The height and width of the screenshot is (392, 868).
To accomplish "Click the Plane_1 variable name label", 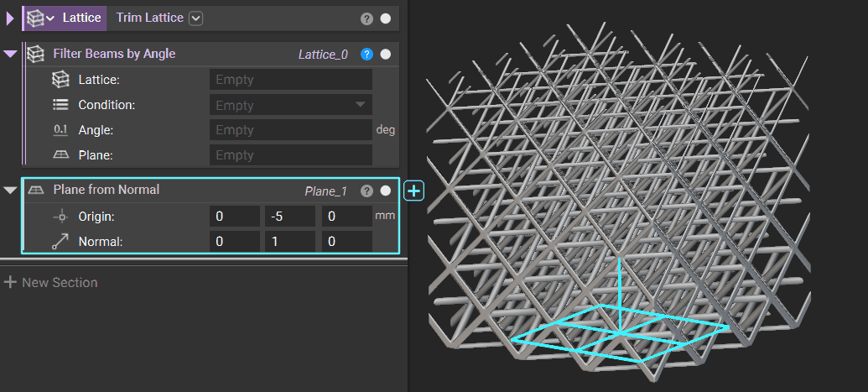I will point(326,191).
